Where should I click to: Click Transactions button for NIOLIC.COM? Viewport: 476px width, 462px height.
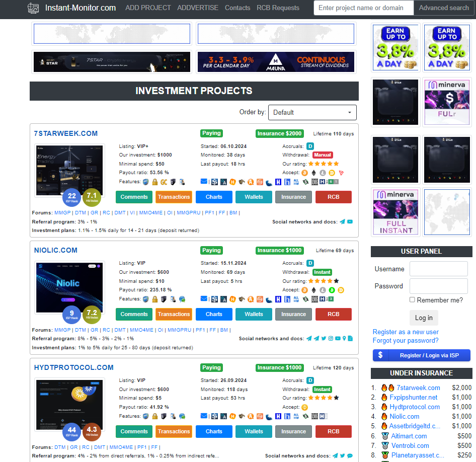point(174,314)
